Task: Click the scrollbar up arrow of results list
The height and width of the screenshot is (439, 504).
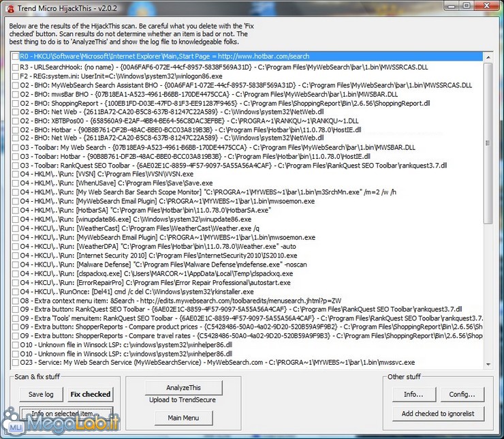Action: 488,57
